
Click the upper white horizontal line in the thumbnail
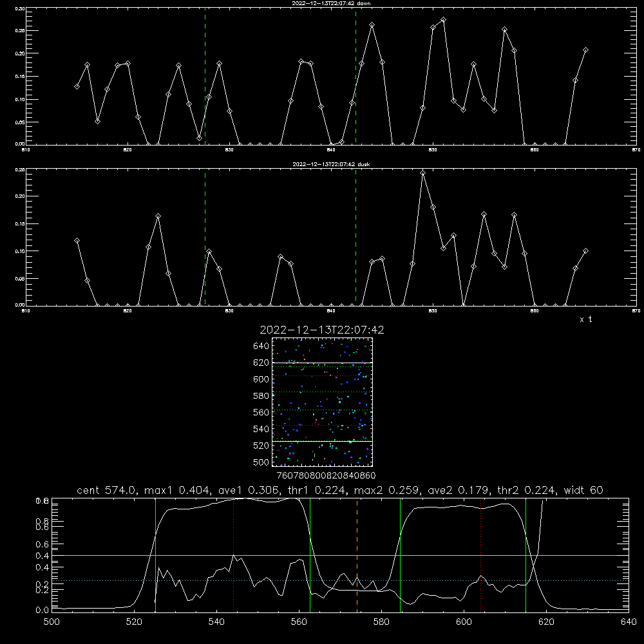(x=322, y=363)
